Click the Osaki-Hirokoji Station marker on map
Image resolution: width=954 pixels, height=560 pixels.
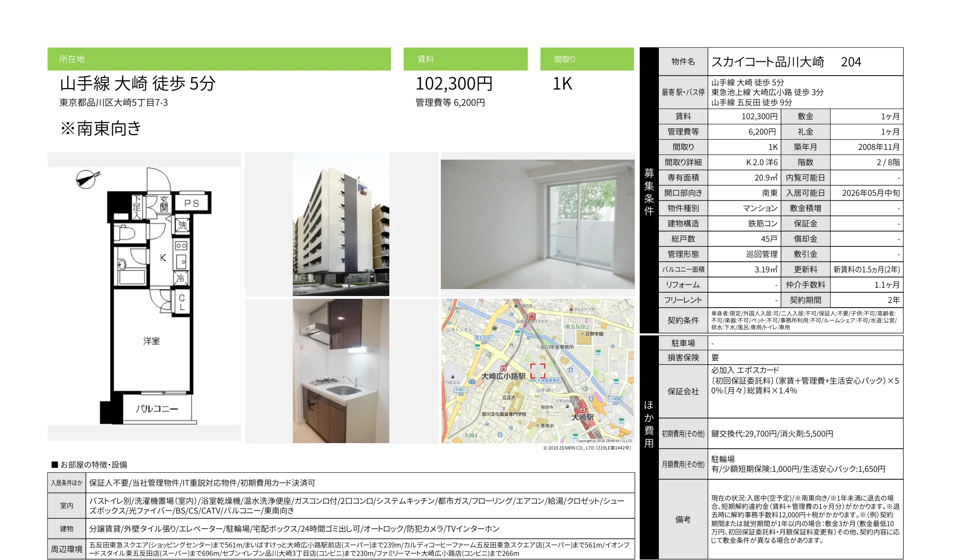click(x=503, y=368)
